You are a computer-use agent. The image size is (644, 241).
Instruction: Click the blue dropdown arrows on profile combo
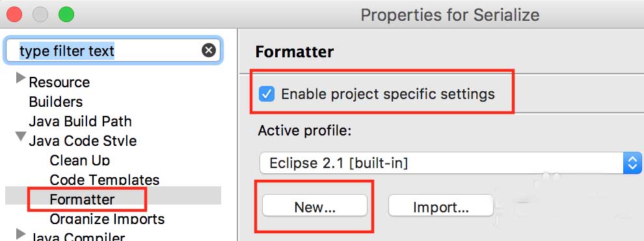pyautogui.click(x=632, y=163)
